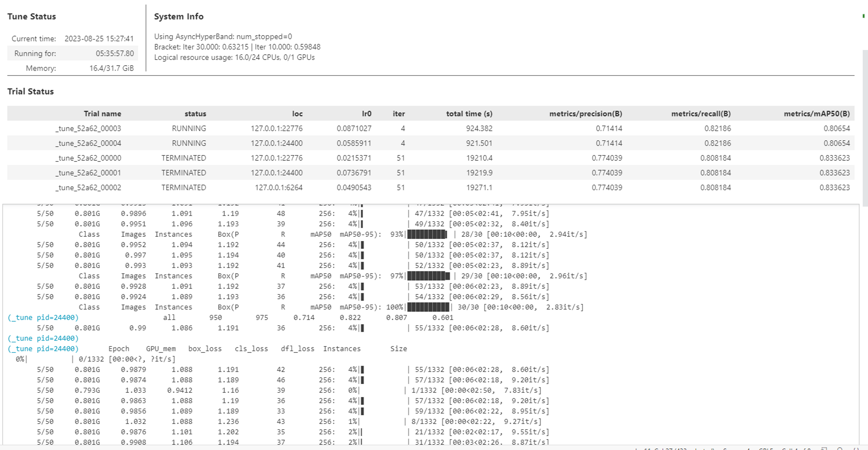This screenshot has height=450, width=868.
Task: Click the 'lr0' column header
Action: coord(367,113)
